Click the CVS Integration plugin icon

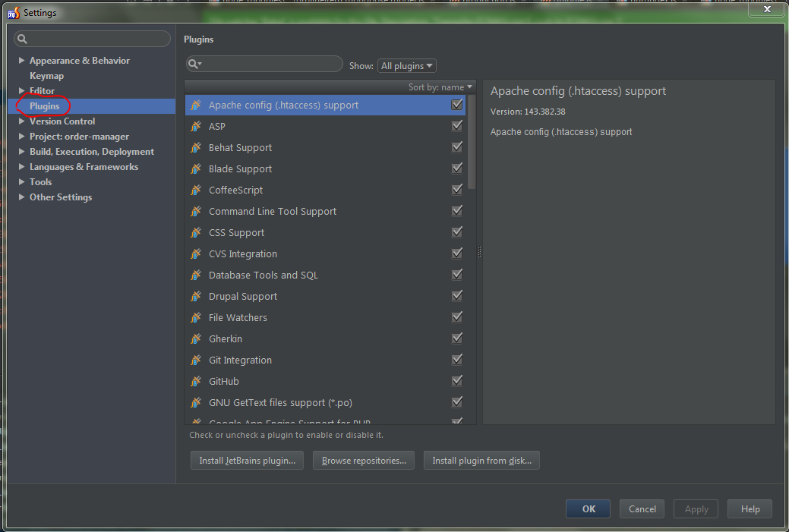[x=196, y=254]
